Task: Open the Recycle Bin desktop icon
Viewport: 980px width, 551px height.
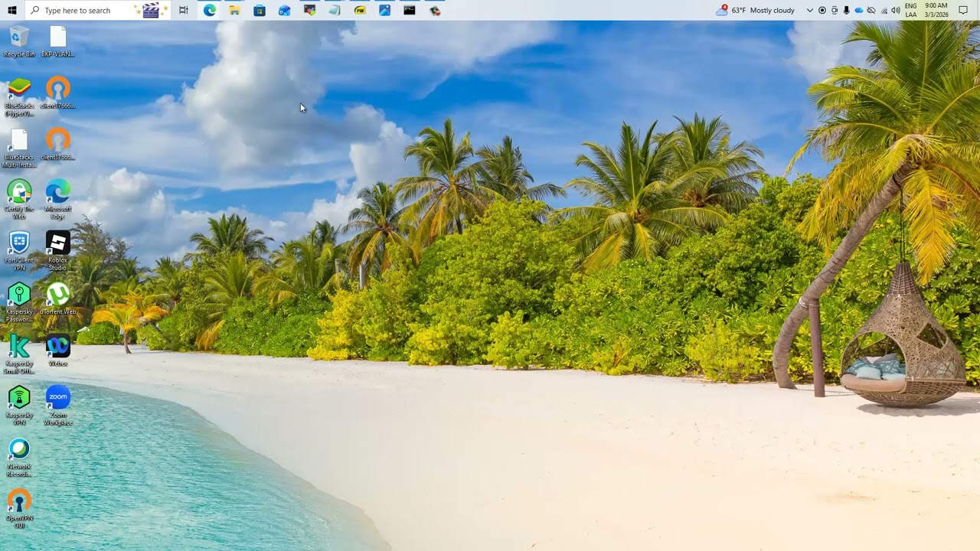Action: (x=19, y=41)
